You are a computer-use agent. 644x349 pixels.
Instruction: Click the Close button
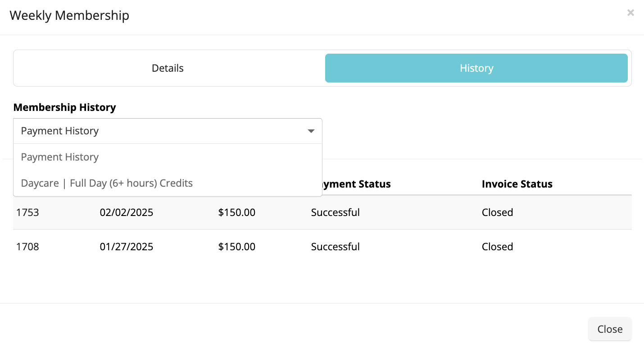610,329
